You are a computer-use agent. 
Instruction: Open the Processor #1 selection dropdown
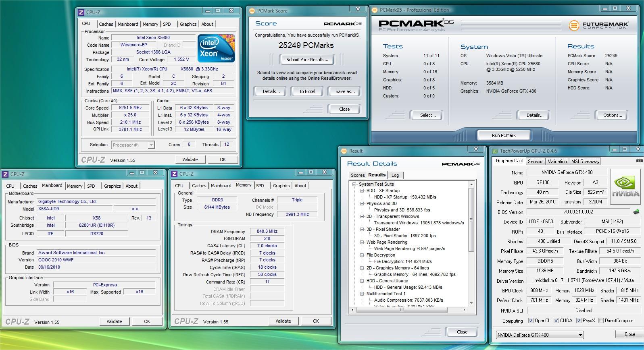[151, 145]
